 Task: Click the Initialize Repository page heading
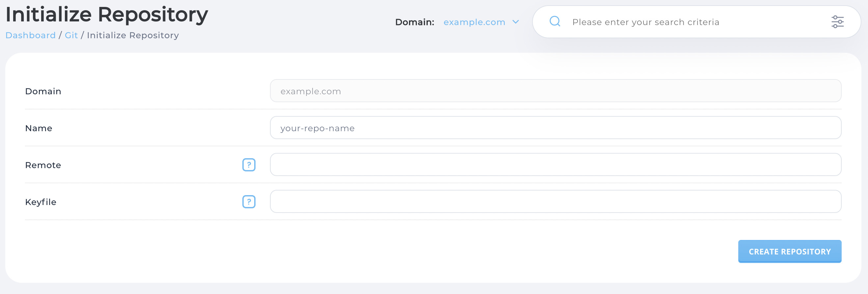[107, 15]
